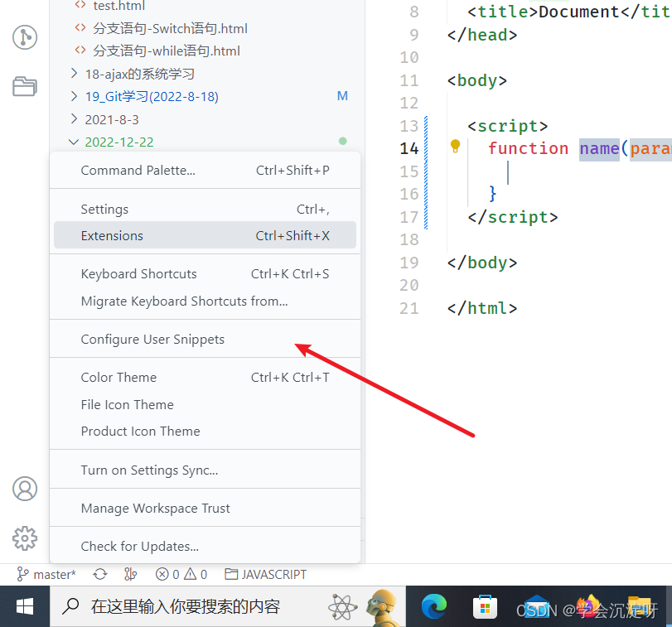This screenshot has width=672, height=627.
Task: Click the Git Graph status bar icon
Action: [x=131, y=574]
